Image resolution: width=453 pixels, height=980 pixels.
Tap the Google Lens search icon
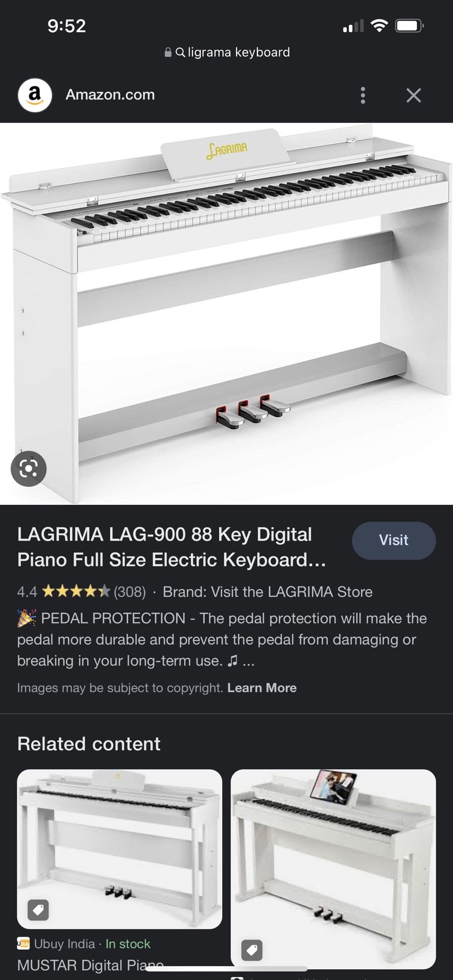point(29,469)
